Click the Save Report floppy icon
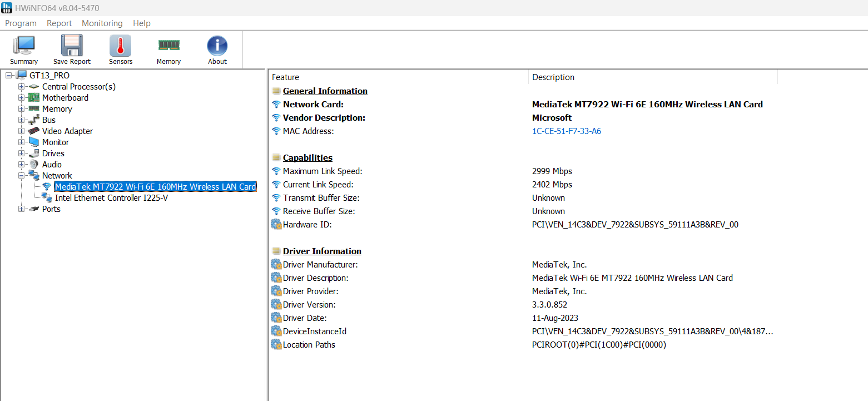868x401 pixels. pos(72,46)
